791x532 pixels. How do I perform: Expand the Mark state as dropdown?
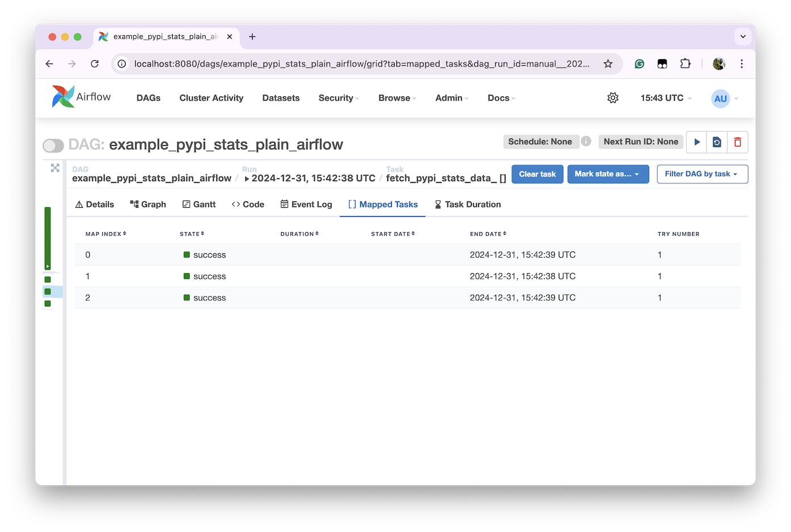(608, 174)
